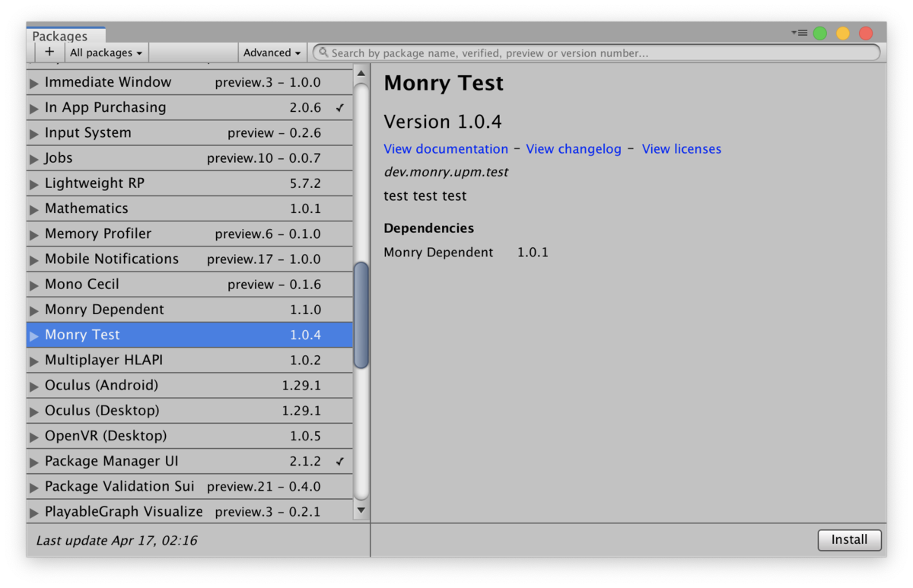Expand Lightweight RP package arrow
The height and width of the screenshot is (588, 913).
point(33,183)
